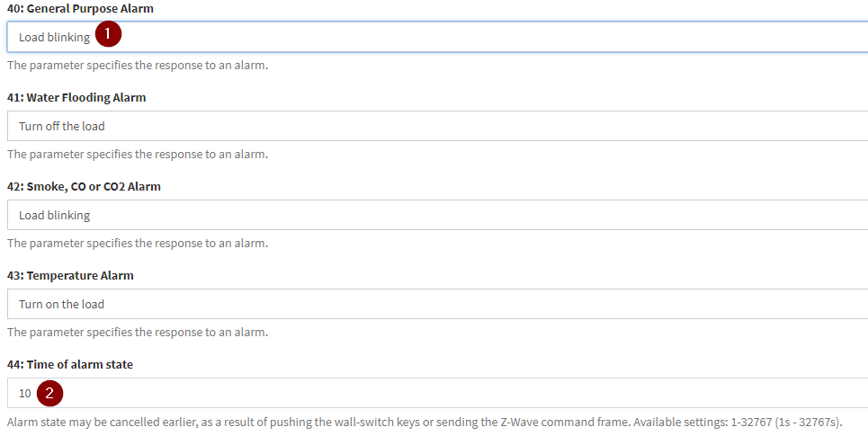868x436 pixels.
Task: Click the description below Smoke, CO or CO2 Alarm
Action: coord(138,243)
